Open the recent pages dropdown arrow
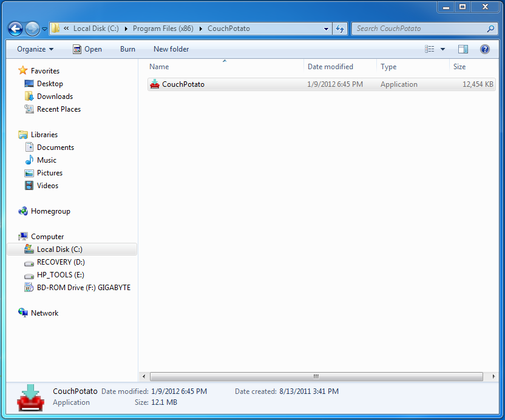 [x=45, y=29]
